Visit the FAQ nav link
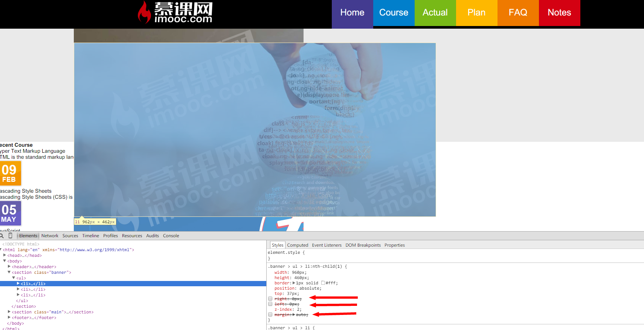This screenshot has width=644, height=330. (518, 13)
